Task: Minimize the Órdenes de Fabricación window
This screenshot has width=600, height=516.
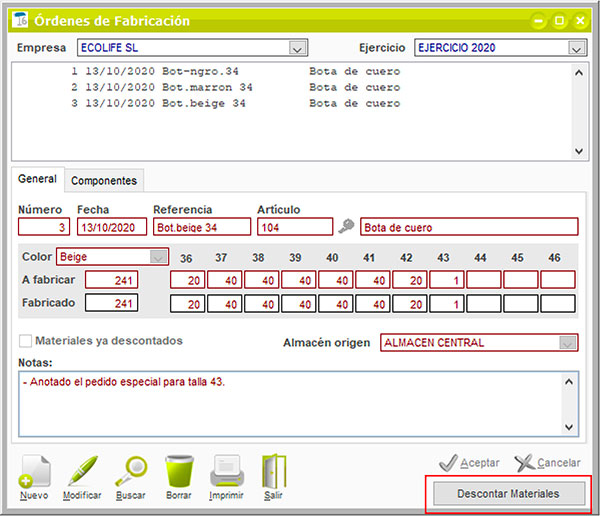Action: [538, 21]
